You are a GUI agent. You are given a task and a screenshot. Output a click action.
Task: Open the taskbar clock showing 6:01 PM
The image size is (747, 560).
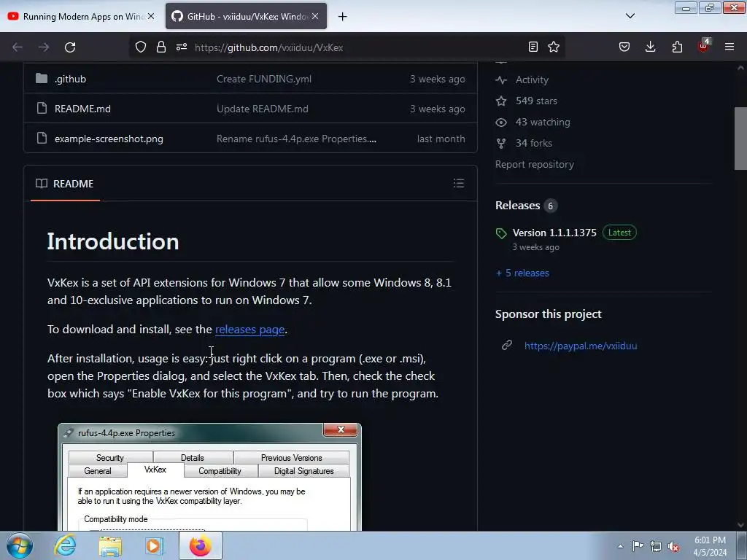[x=710, y=546]
